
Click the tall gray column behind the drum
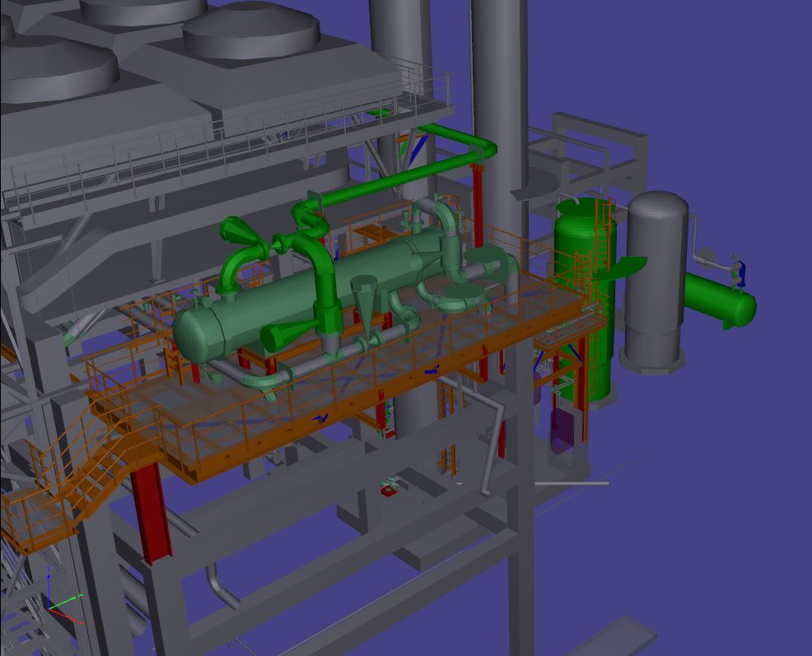click(498, 99)
